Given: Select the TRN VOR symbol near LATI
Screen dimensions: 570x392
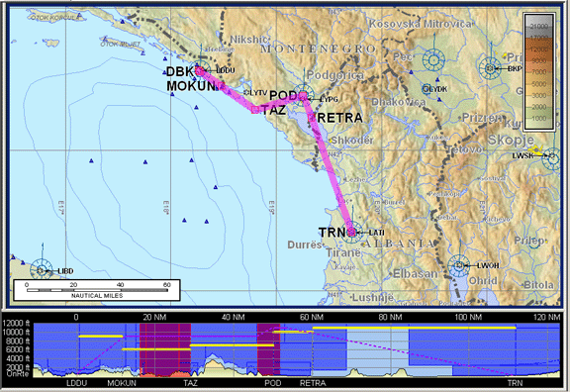Looking at the screenshot, I should pyautogui.click(x=351, y=232).
